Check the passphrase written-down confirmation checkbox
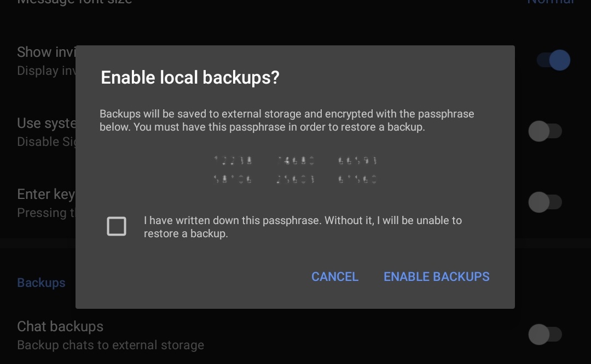 117,226
